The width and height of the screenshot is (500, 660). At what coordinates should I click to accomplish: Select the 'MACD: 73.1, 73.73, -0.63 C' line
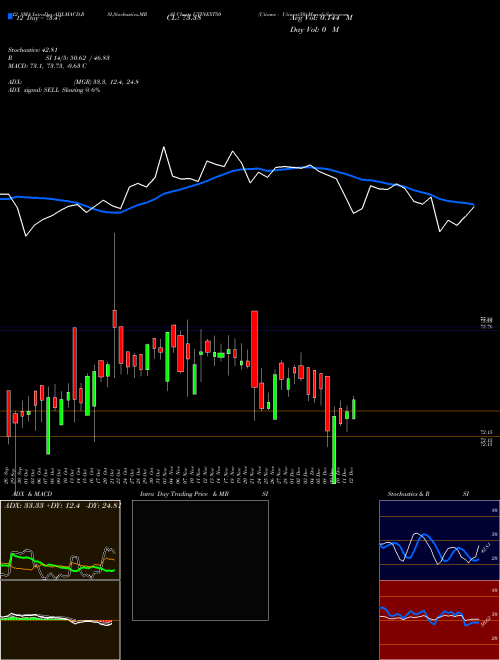pos(47,66)
